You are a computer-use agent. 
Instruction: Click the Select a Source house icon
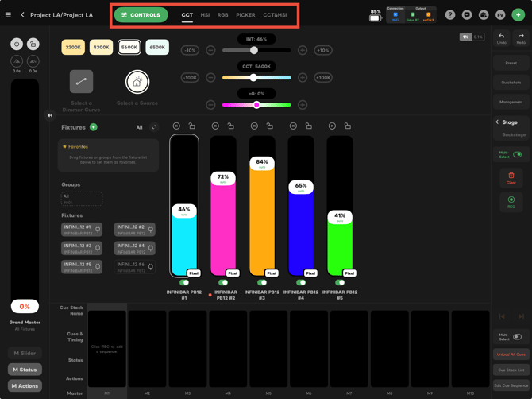[x=137, y=82]
